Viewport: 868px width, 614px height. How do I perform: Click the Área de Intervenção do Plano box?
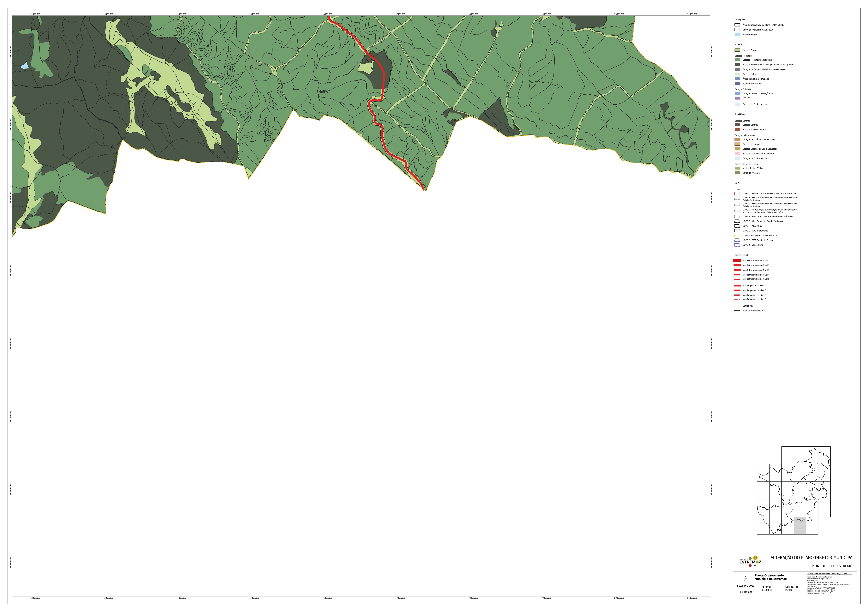coord(737,25)
